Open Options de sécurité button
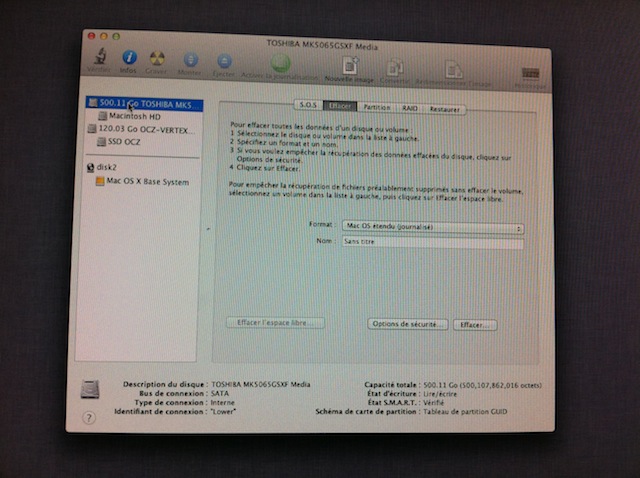The width and height of the screenshot is (640, 478). point(408,324)
